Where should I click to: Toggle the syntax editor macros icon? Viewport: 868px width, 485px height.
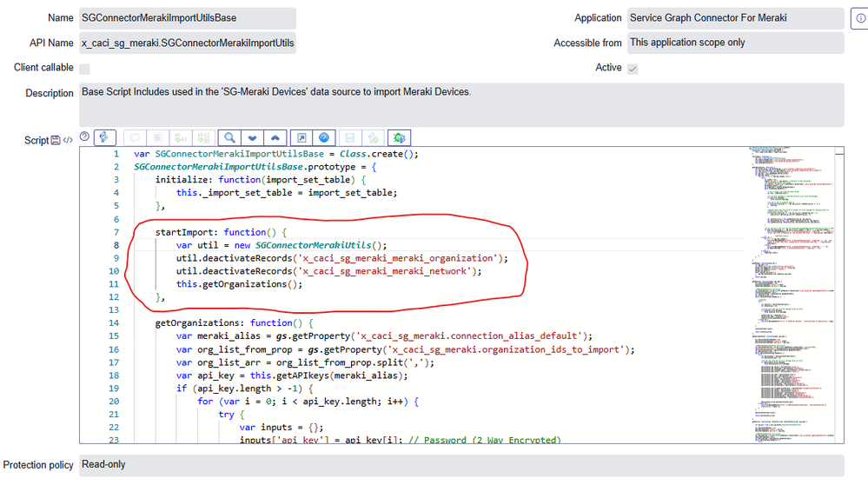[106, 137]
